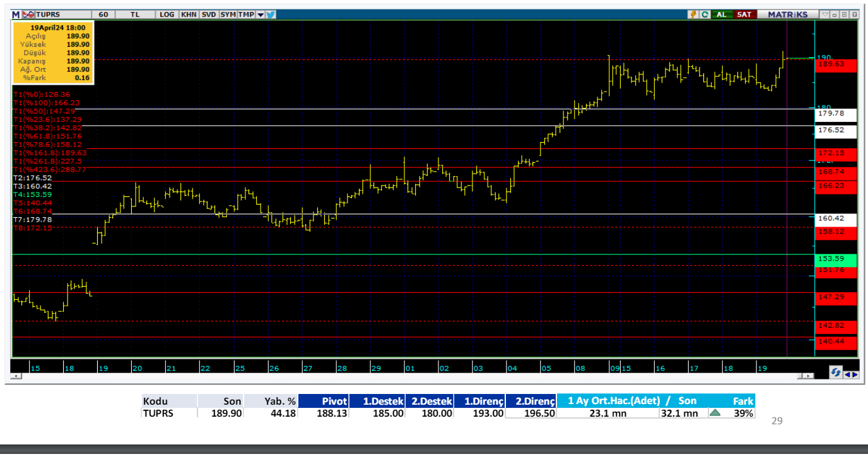
Task: Click the orange lightning bolt icon
Action: pos(694,14)
